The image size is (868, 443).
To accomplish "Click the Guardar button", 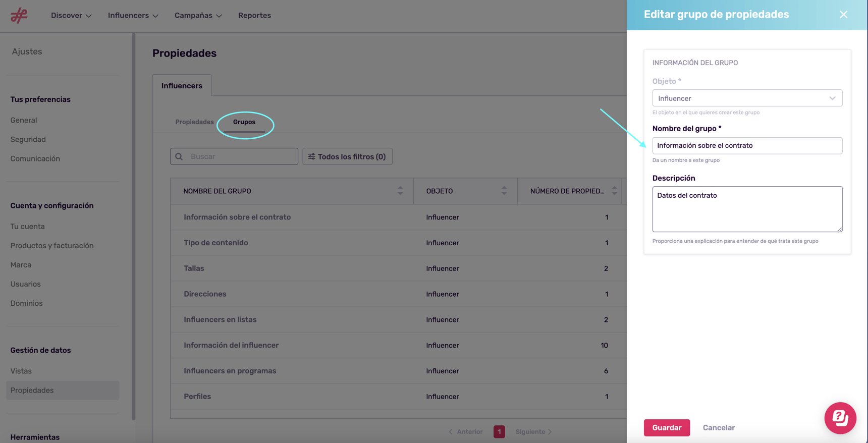I will (x=666, y=427).
